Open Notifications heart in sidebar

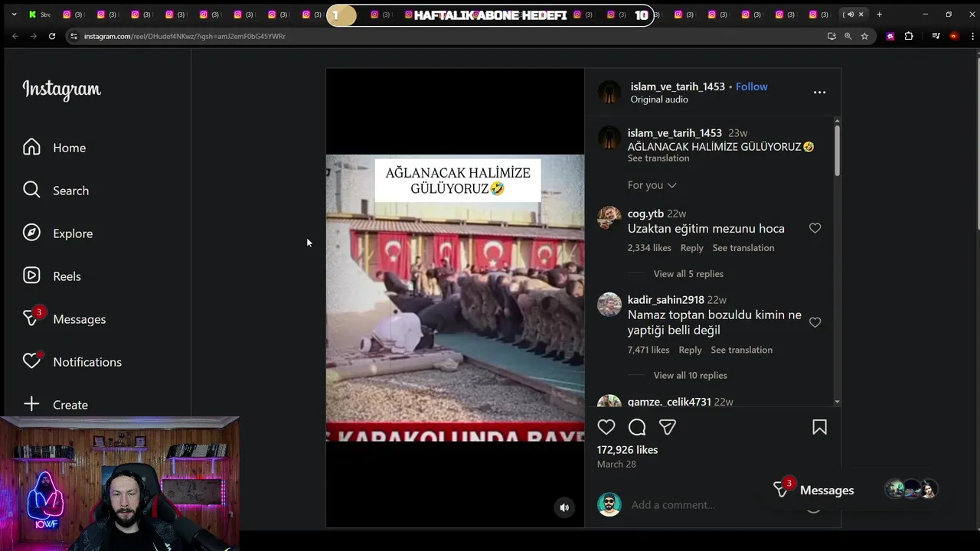coord(72,362)
